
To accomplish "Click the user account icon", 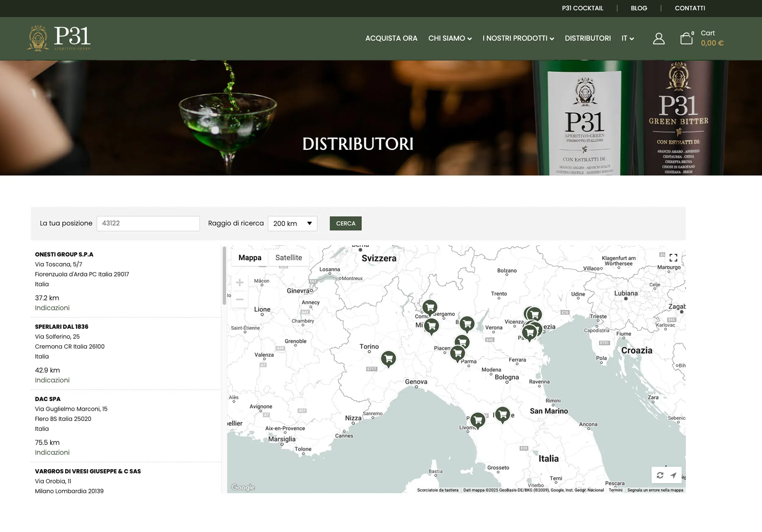I will pyautogui.click(x=658, y=38).
